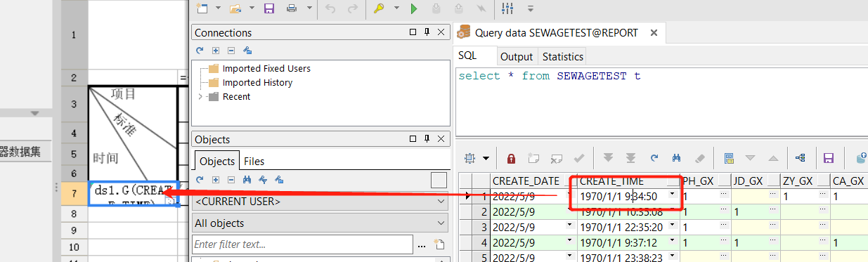Click the collapse arrow above 器数据集 panel
This screenshot has width=868, height=262.
pos(34,113)
